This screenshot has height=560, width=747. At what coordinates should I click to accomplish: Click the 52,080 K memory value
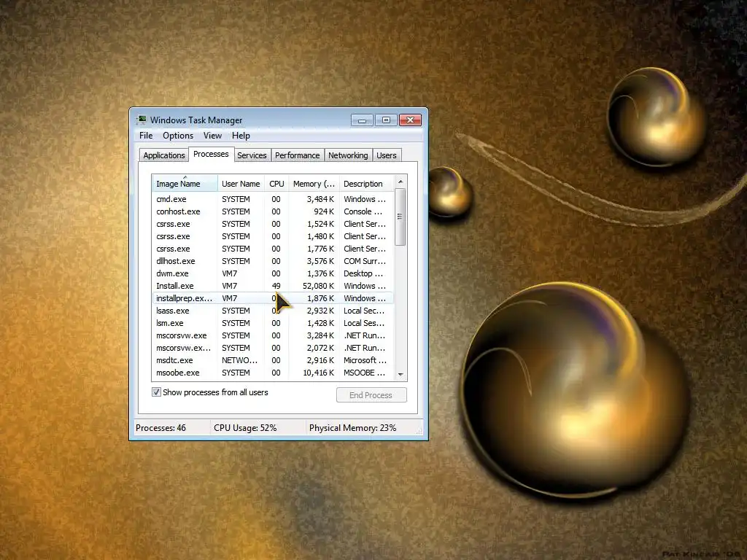click(x=318, y=286)
